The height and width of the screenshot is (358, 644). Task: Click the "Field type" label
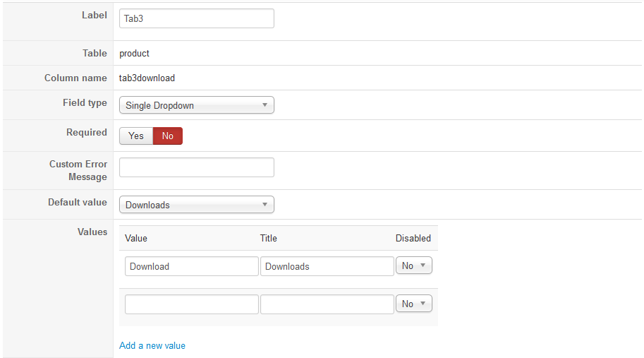click(x=85, y=102)
